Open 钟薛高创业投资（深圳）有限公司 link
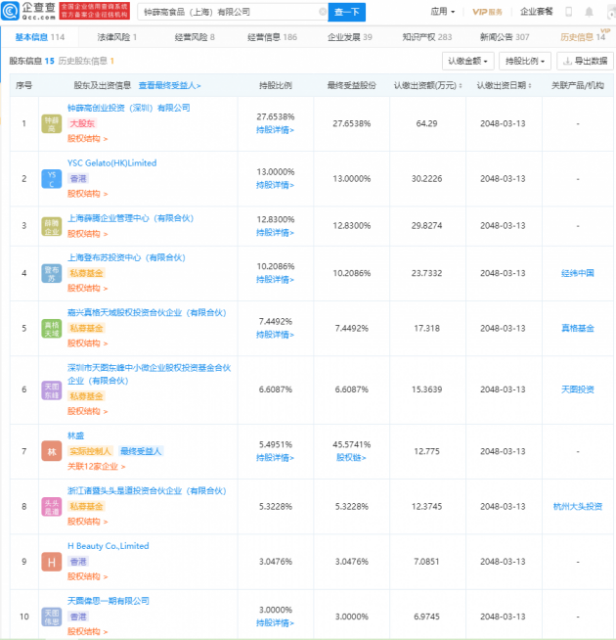 (x=129, y=108)
